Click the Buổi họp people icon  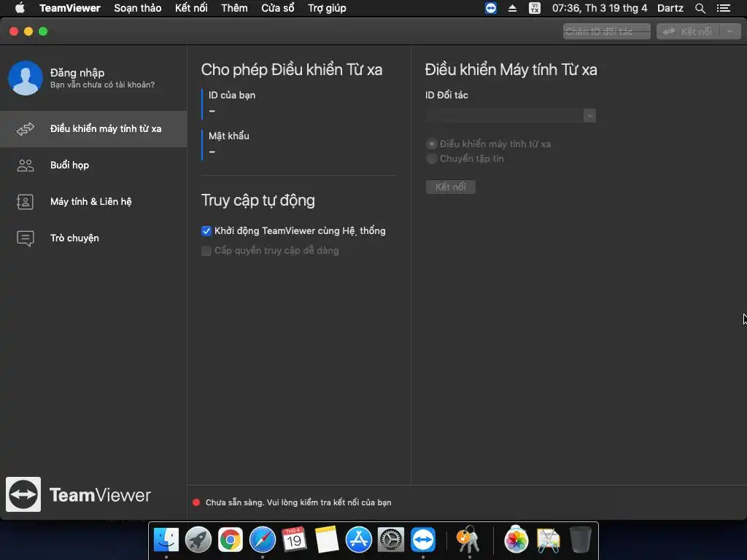(x=26, y=166)
